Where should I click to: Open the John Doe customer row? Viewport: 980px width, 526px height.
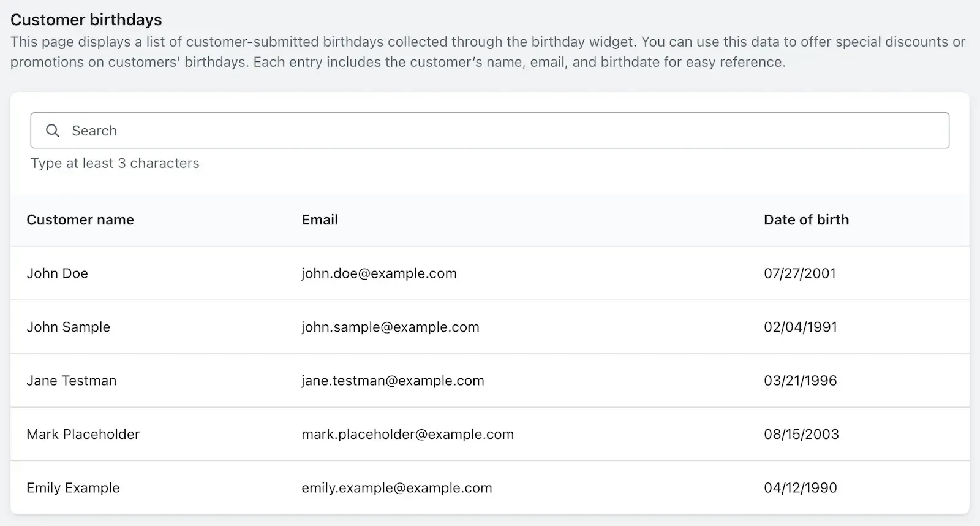click(x=490, y=273)
